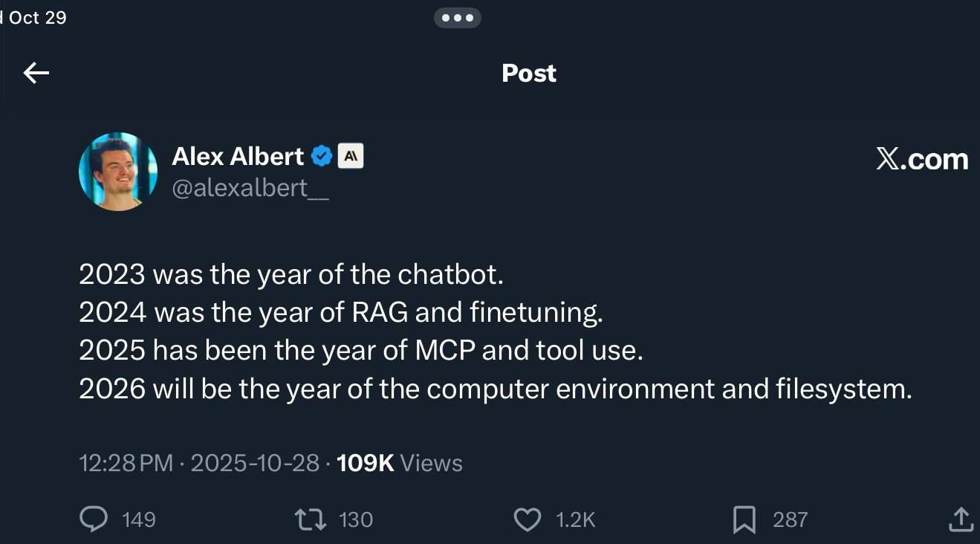Go back with the left arrow
The height and width of the screenshot is (544, 980).
(36, 73)
